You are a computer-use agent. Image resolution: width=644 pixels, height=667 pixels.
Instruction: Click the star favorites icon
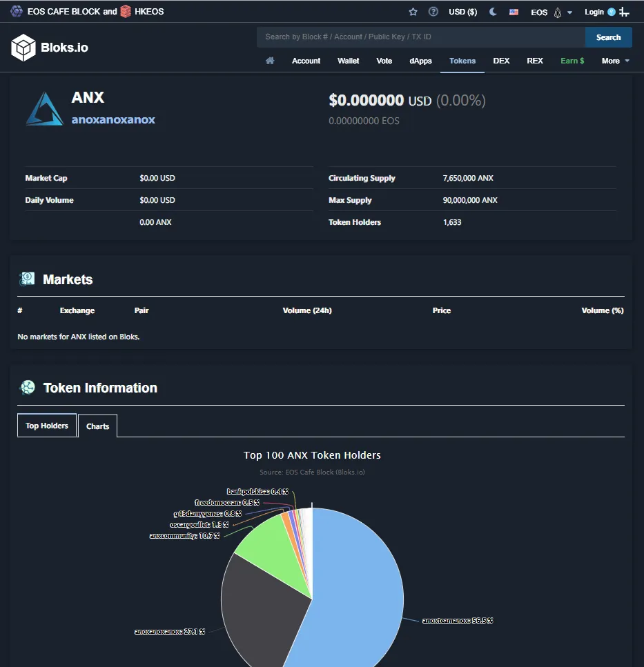[413, 12]
